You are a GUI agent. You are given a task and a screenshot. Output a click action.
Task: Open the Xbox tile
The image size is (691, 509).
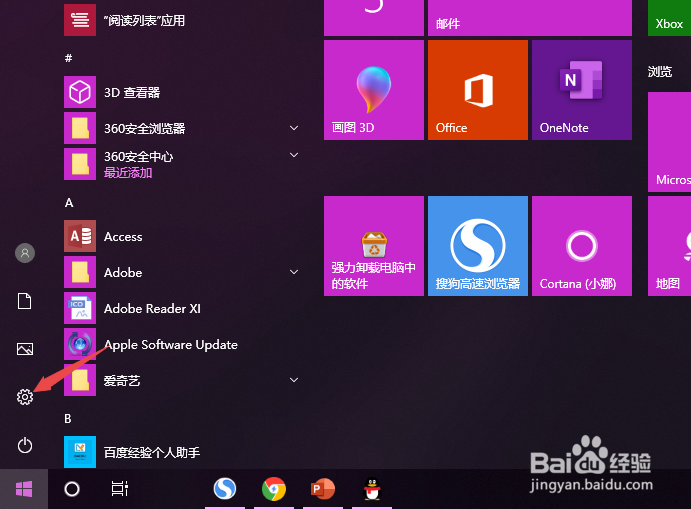[x=669, y=18]
